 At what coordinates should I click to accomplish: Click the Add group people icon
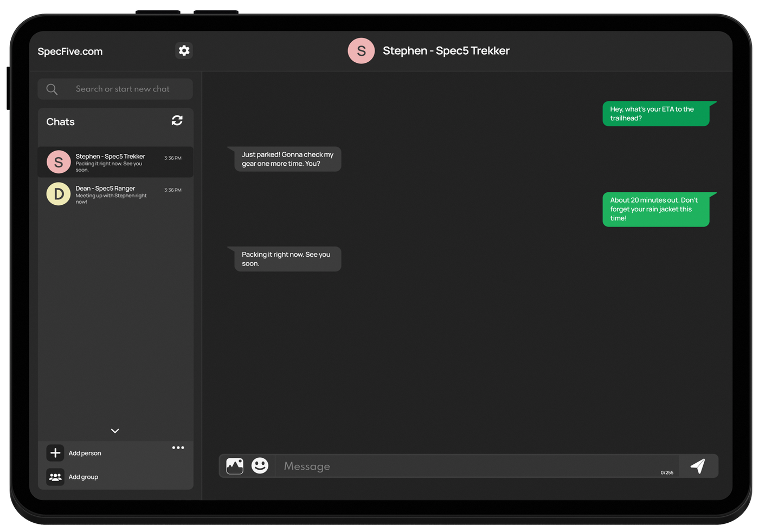pos(55,477)
